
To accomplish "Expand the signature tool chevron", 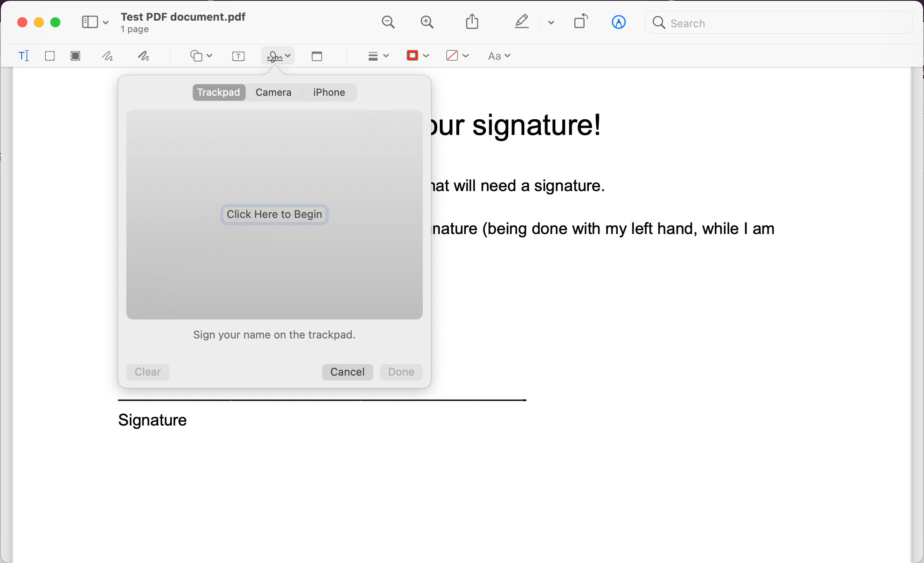I will point(288,56).
